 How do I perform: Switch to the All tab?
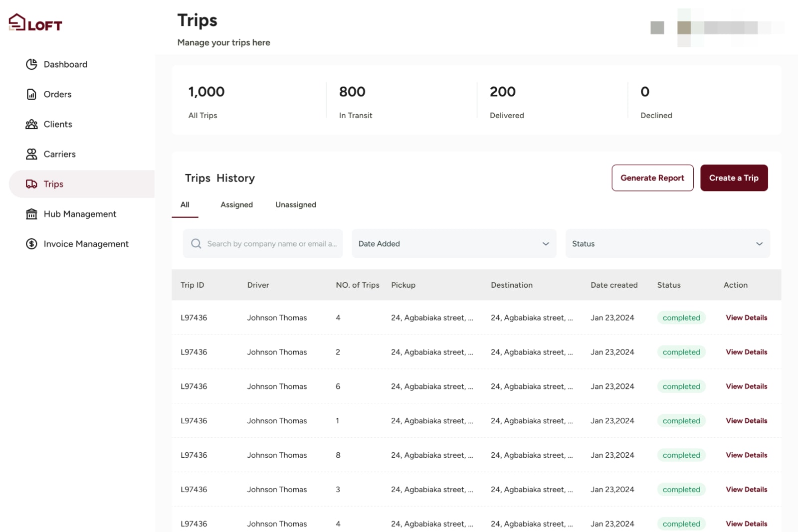pos(185,205)
